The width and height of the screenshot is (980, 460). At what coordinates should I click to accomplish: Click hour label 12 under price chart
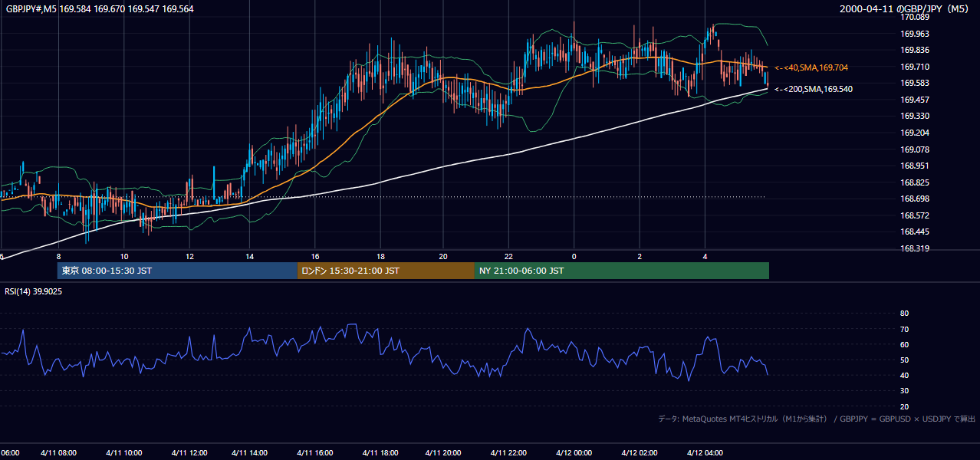pyautogui.click(x=189, y=256)
